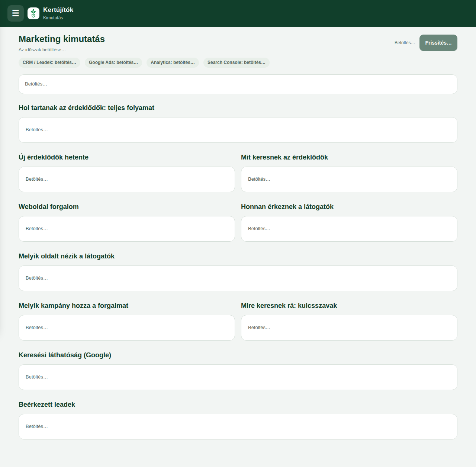Image resolution: width=476 pixels, height=467 pixels.
Task: Select the CRM / Leadek status chip
Action: pyautogui.click(x=49, y=62)
